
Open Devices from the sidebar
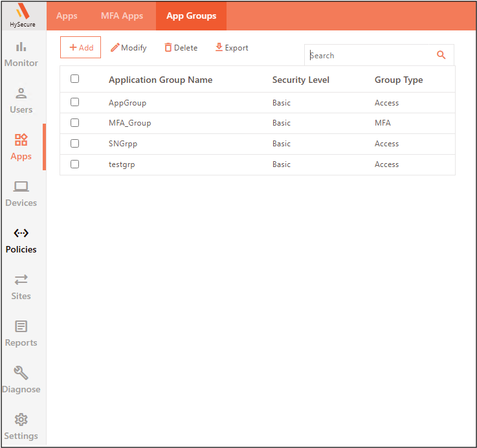21,194
